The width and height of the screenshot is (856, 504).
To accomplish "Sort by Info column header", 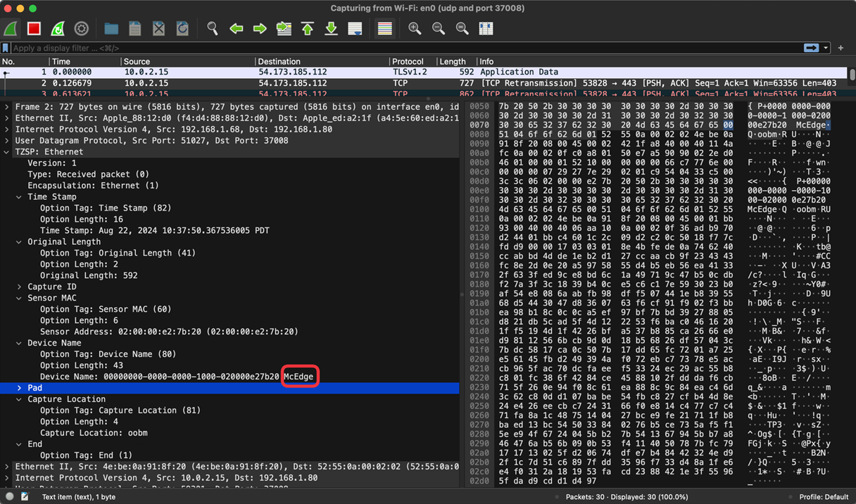I will tap(662, 61).
